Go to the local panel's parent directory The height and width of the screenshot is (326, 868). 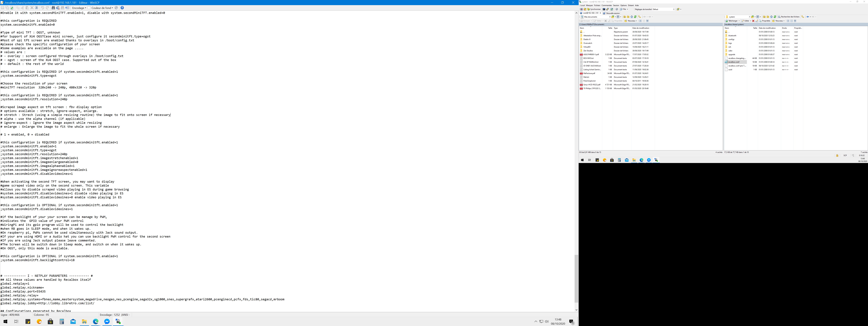625,17
